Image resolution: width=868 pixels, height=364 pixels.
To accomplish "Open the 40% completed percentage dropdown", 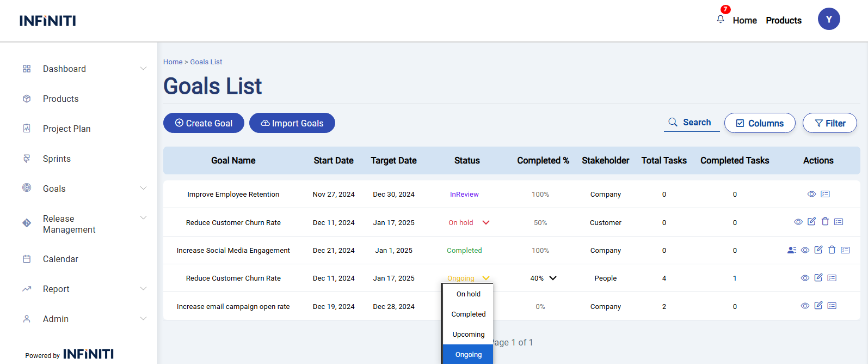I will click(553, 278).
